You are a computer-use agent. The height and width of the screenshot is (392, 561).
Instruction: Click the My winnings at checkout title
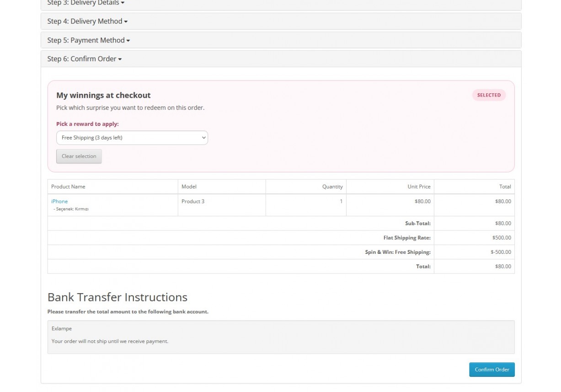[103, 95]
